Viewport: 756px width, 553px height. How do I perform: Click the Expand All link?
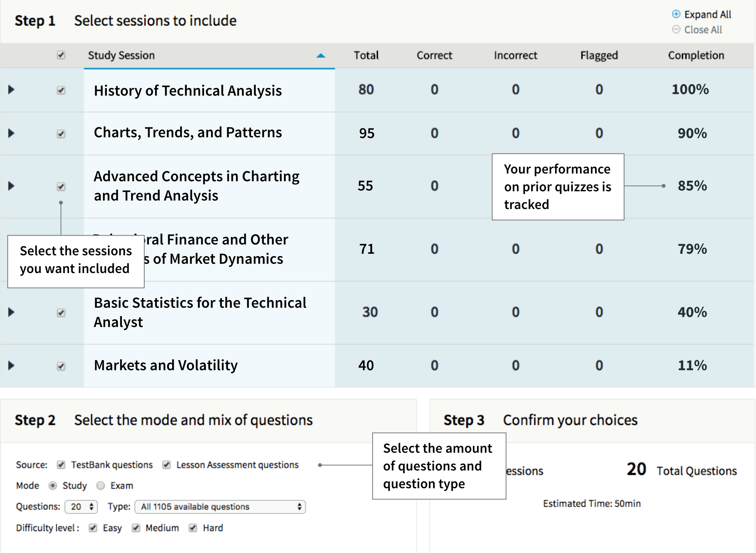[x=707, y=15]
